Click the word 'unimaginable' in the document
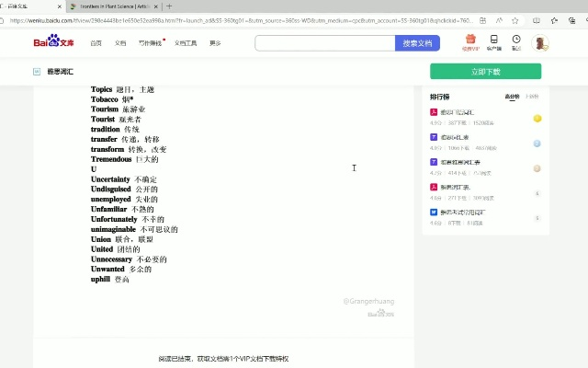Viewport: 588px width, 368px height. coord(113,229)
